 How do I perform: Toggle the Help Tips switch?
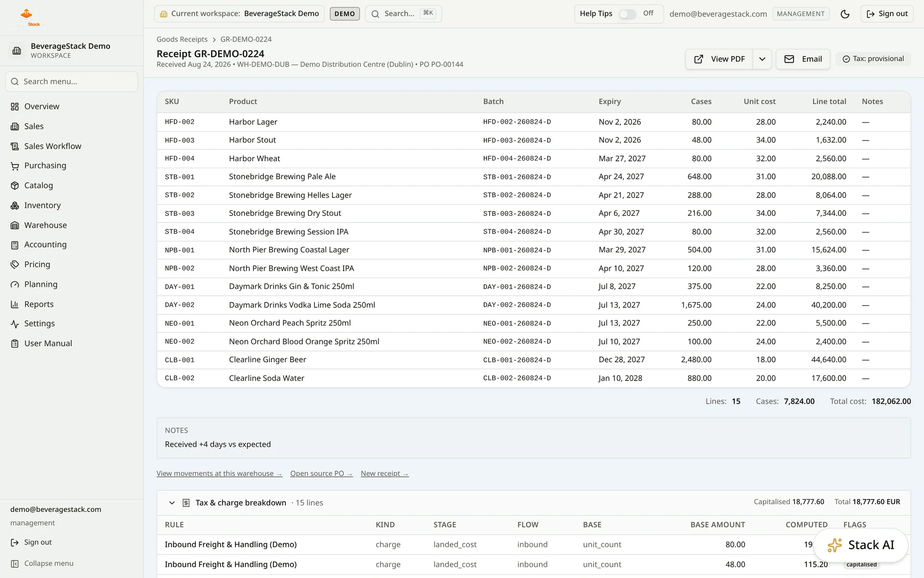point(627,14)
